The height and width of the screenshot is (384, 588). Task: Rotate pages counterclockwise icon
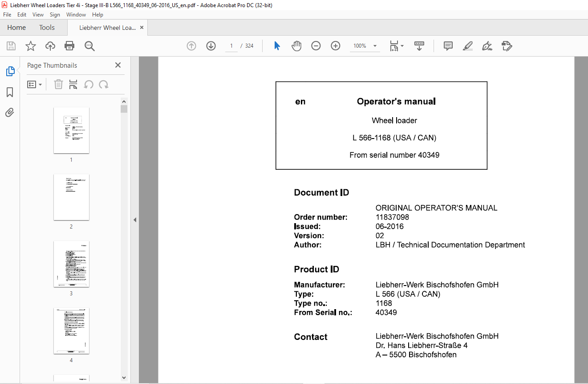click(x=89, y=84)
